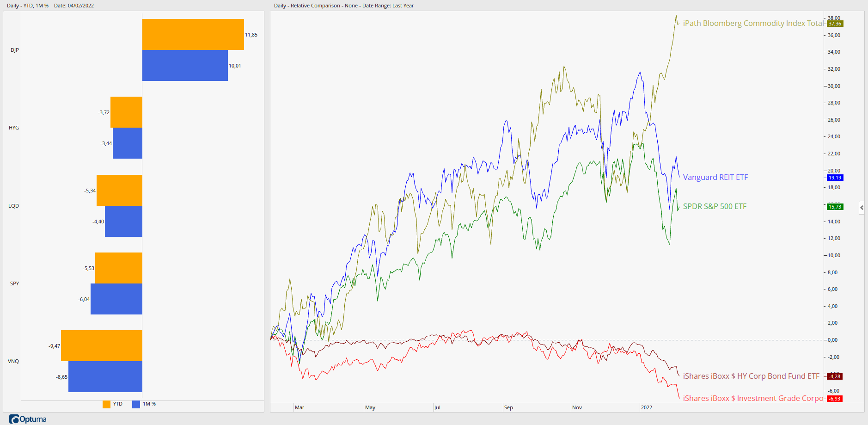Click the 19,19 price tag
This screenshot has height=425, width=868.
835,178
